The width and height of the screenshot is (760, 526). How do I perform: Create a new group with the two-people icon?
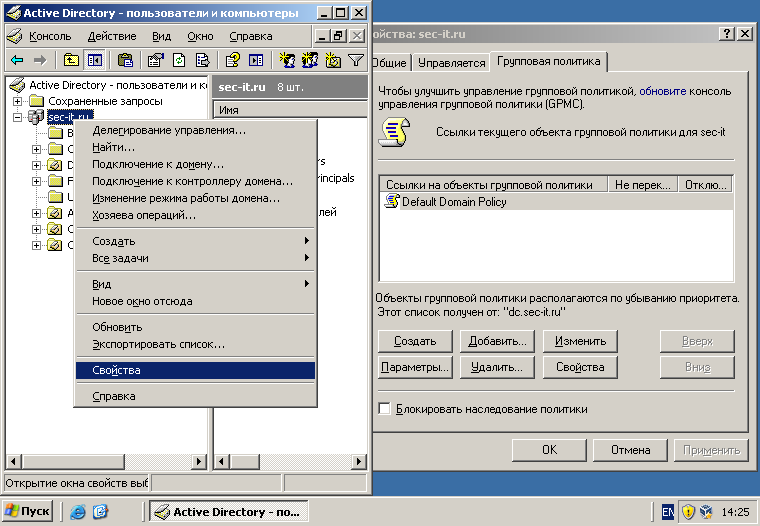point(310,60)
